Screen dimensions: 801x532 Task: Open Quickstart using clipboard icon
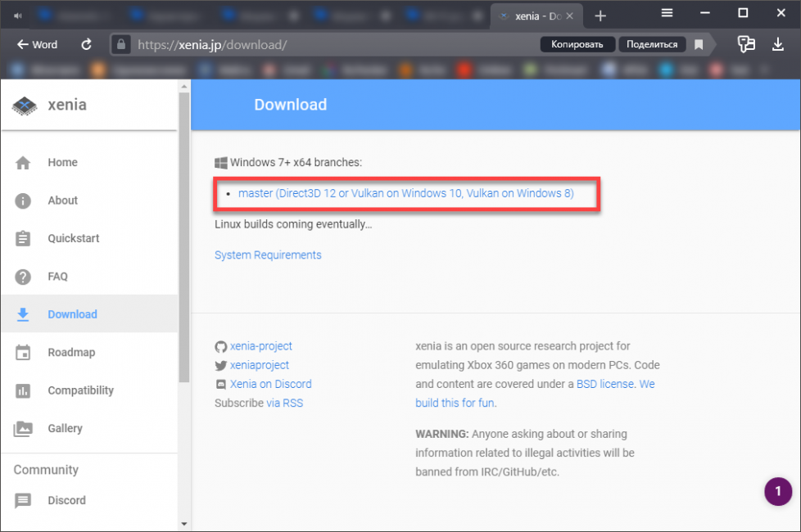click(x=23, y=239)
